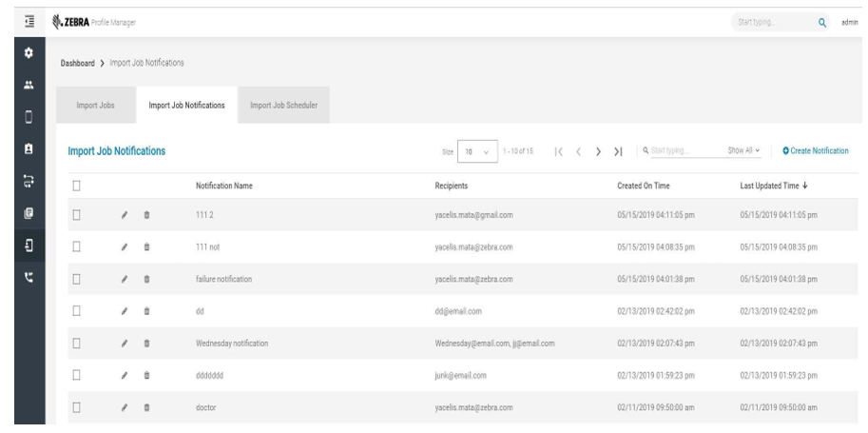Check the select-all checkbox in table header

(74, 185)
